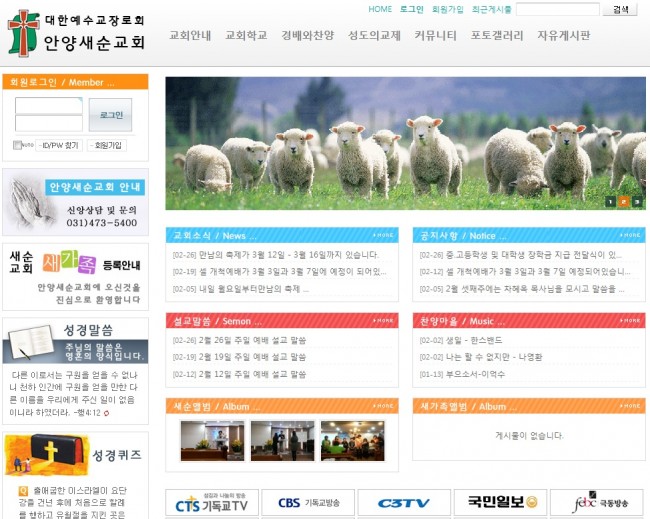Focus the member ID input field

click(x=49, y=106)
